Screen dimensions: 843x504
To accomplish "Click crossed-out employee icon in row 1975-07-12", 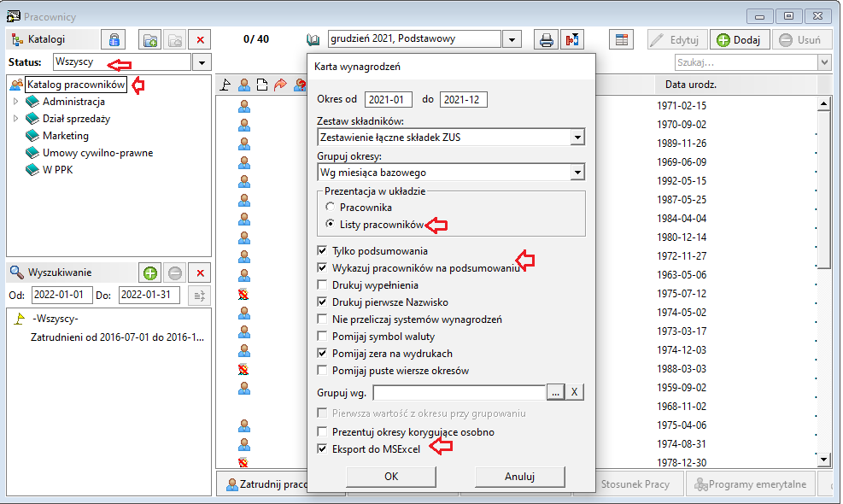I will (x=243, y=294).
